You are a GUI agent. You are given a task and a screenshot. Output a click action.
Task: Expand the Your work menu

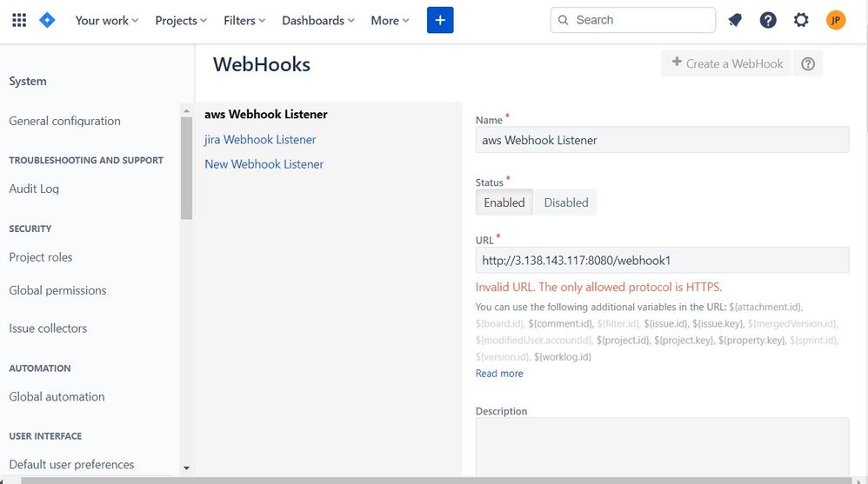(x=107, y=21)
